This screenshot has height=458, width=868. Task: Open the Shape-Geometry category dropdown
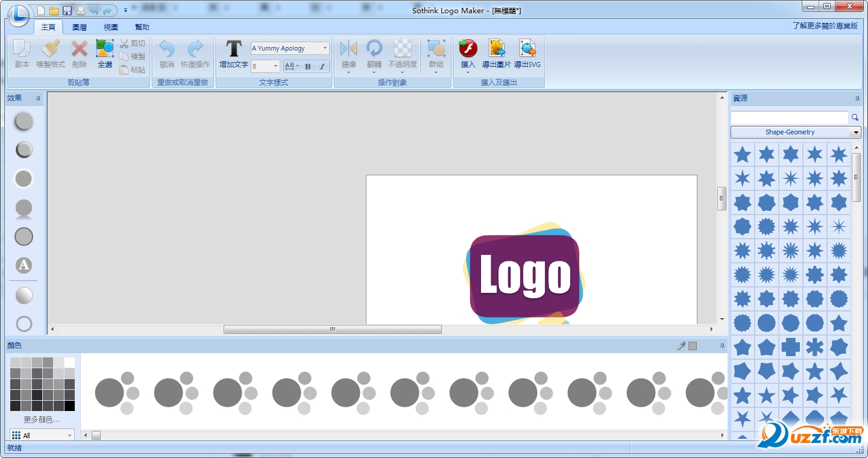[796, 132]
